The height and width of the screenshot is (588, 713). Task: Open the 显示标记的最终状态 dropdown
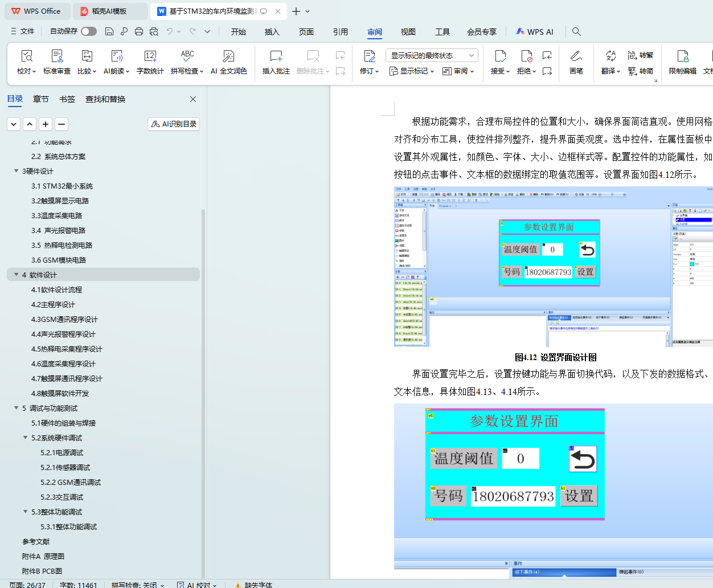click(x=431, y=55)
